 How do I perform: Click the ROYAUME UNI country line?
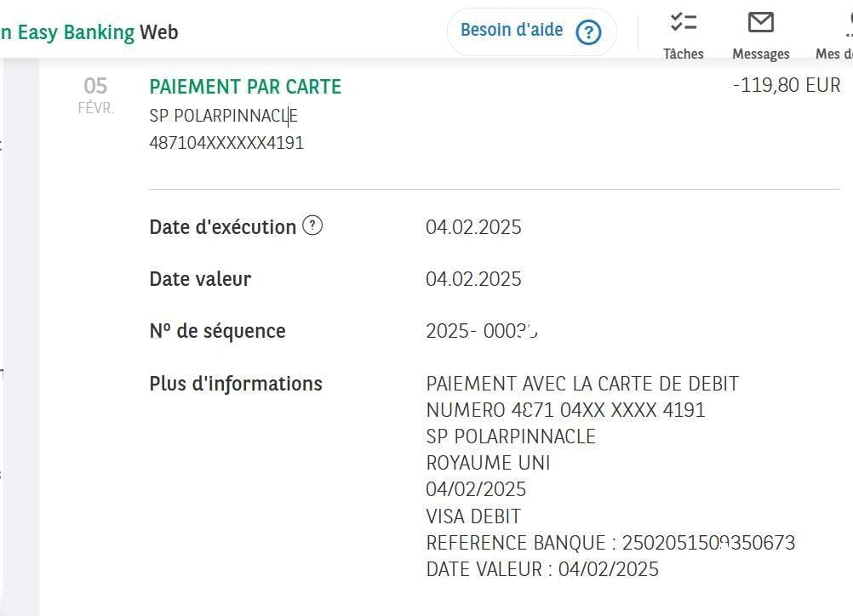(488, 463)
